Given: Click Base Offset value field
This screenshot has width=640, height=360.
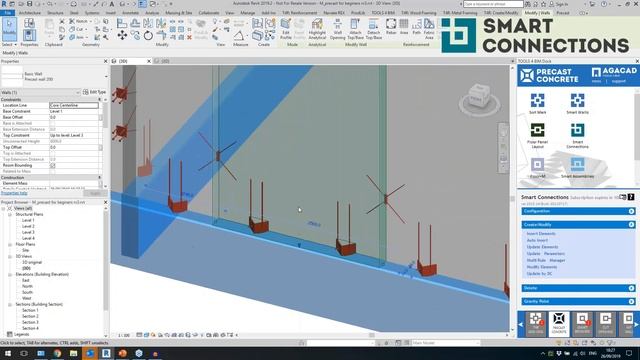Looking at the screenshot, I should 74,117.
